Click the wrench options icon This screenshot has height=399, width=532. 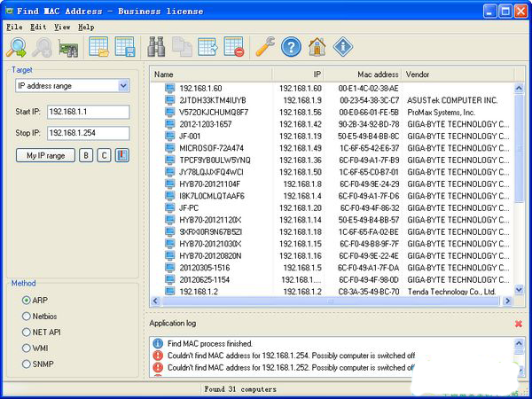pos(264,47)
